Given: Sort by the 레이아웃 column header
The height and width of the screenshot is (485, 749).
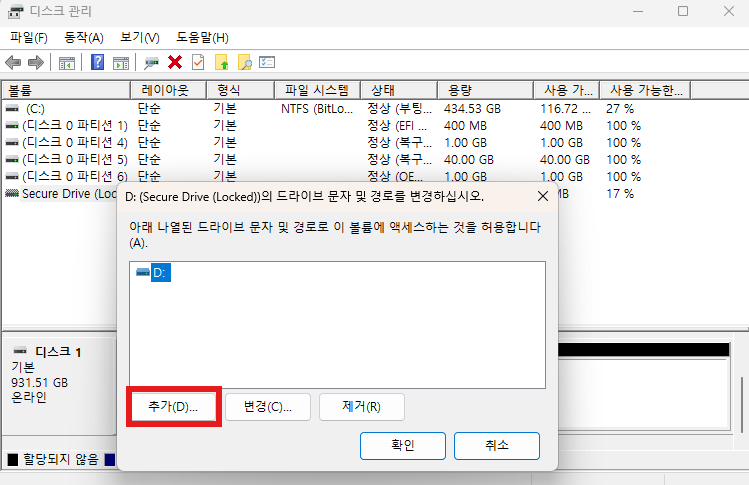Looking at the screenshot, I should click(x=168, y=90).
